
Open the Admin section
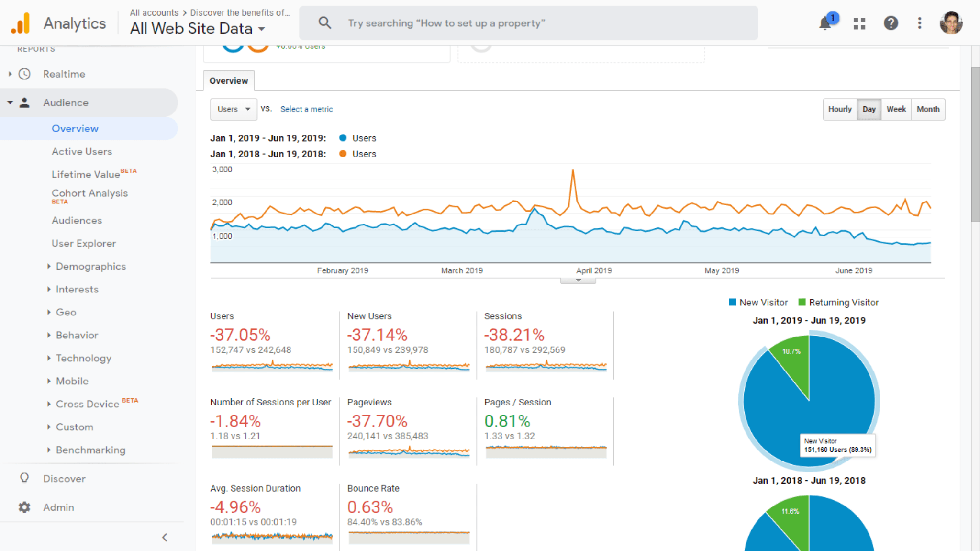pyautogui.click(x=58, y=507)
